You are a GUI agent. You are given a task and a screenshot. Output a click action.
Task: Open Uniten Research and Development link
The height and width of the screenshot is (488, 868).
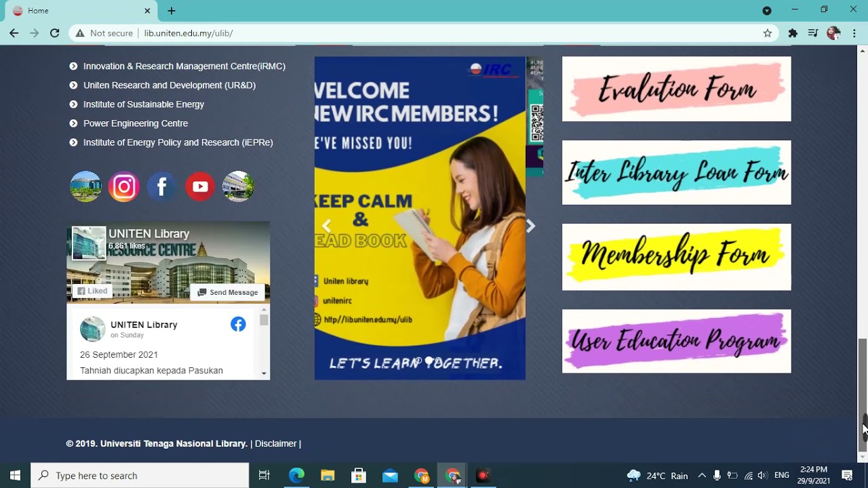click(170, 85)
